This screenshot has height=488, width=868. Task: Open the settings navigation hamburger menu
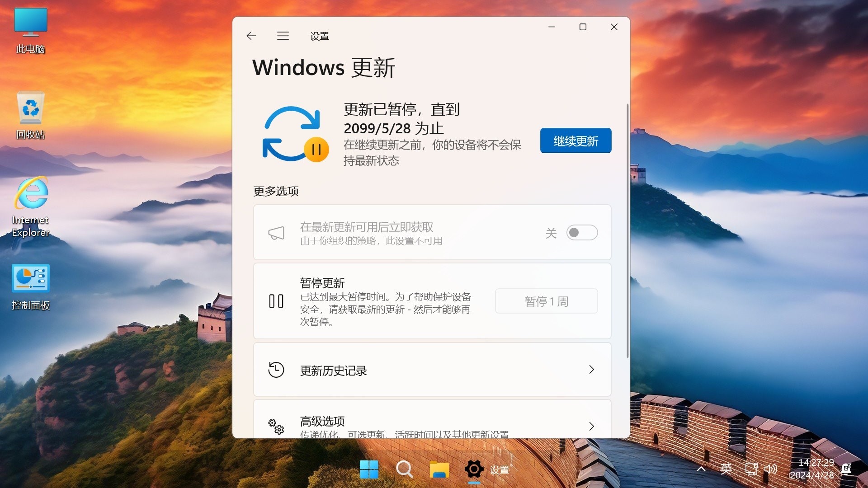[283, 36]
